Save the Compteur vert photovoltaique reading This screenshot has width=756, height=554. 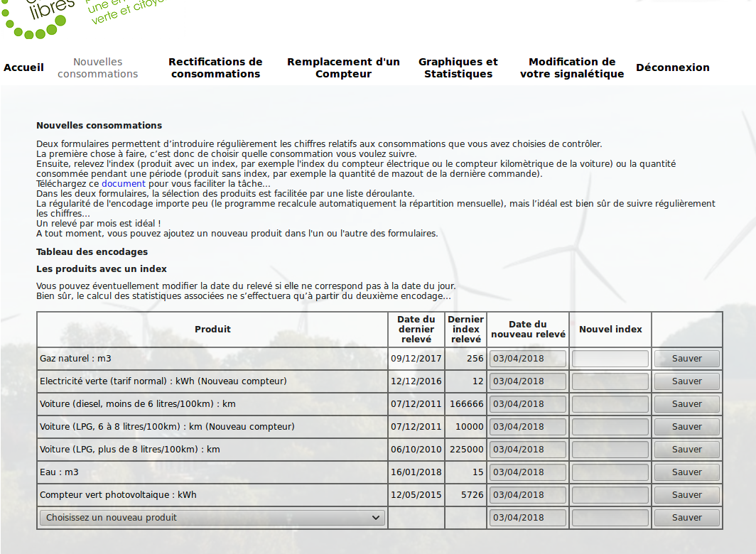pos(686,495)
